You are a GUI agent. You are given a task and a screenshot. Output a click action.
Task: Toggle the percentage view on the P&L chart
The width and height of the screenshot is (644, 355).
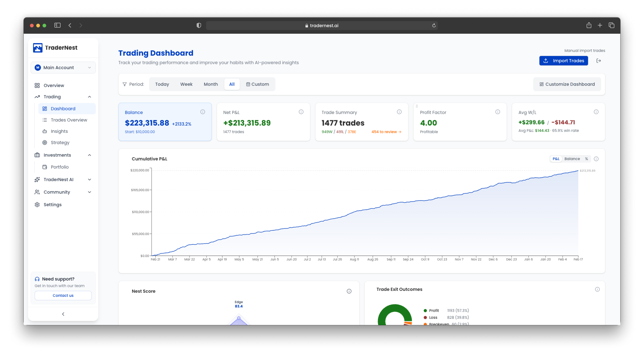587,159
